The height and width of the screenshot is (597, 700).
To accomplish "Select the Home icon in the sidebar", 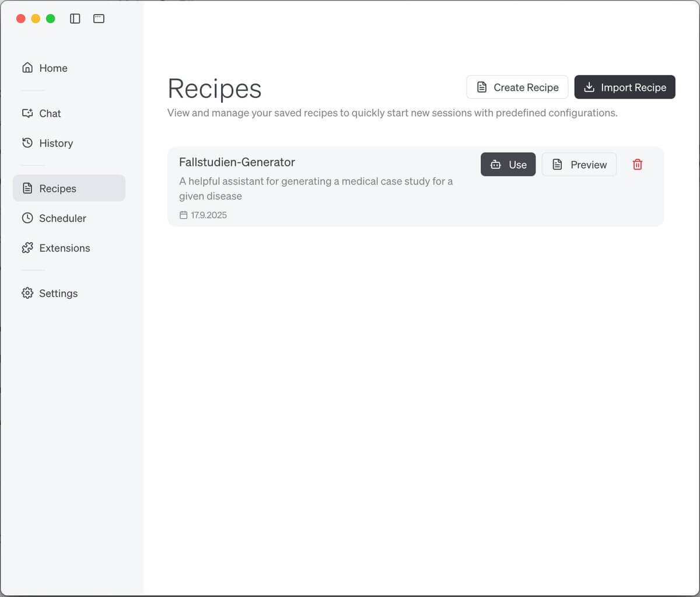I will point(27,68).
